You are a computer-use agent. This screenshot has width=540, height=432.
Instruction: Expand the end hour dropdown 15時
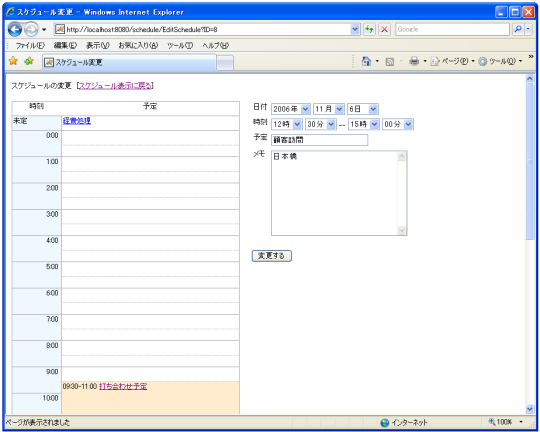click(364, 124)
